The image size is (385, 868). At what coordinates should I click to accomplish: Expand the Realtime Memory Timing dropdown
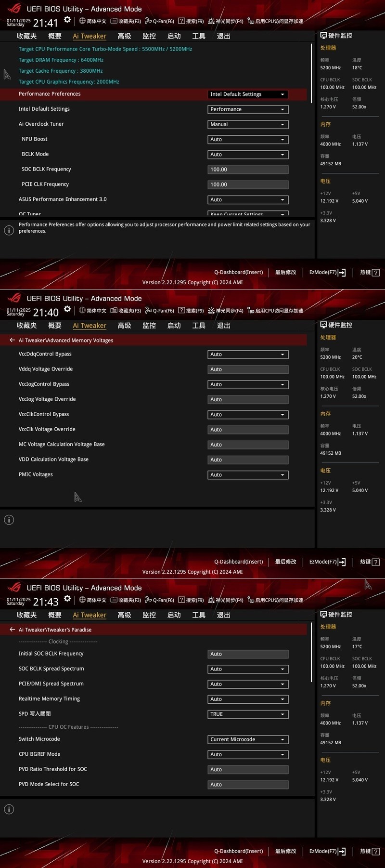pyautogui.click(x=248, y=699)
